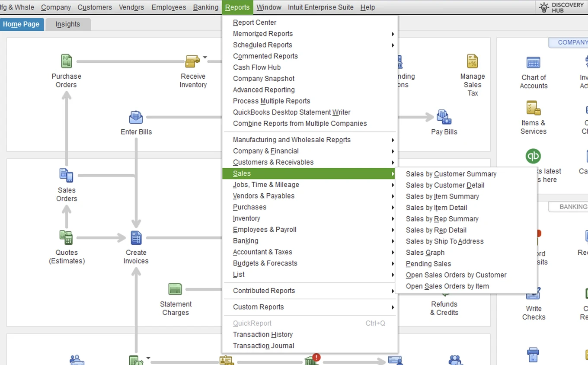Open the Banking menu in menu bar
This screenshot has width=588, height=365.
[x=206, y=7]
